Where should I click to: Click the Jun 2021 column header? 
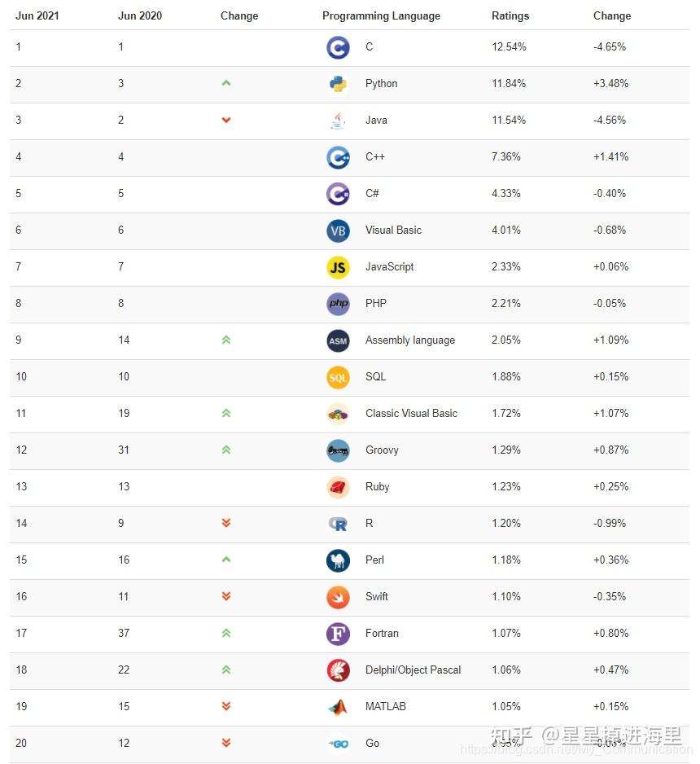pyautogui.click(x=37, y=15)
